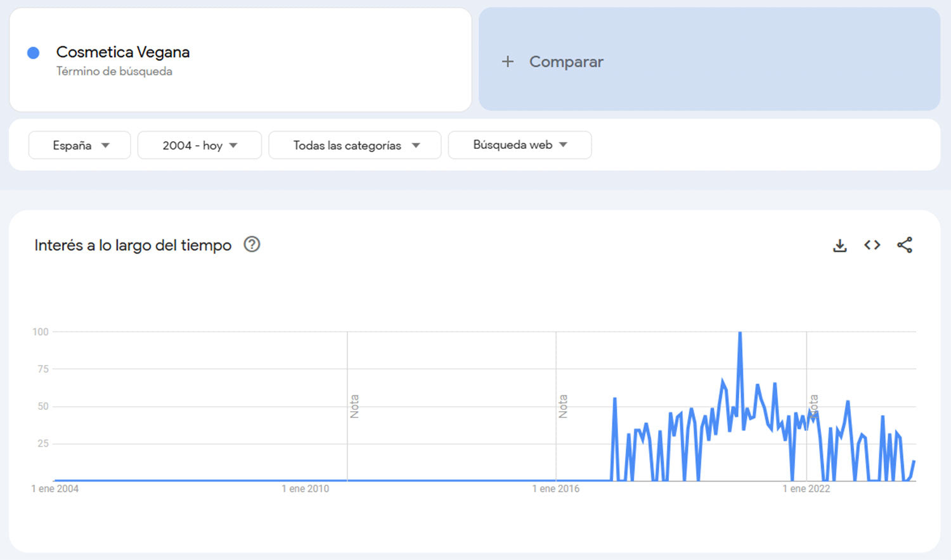The image size is (951, 560).
Task: Click the 50 value on the y-axis
Action: coord(43,406)
